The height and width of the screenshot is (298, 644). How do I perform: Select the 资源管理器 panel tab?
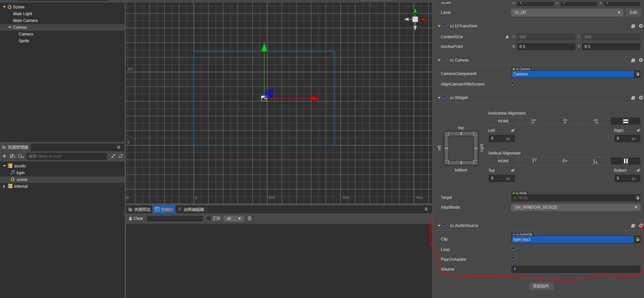coord(15,147)
